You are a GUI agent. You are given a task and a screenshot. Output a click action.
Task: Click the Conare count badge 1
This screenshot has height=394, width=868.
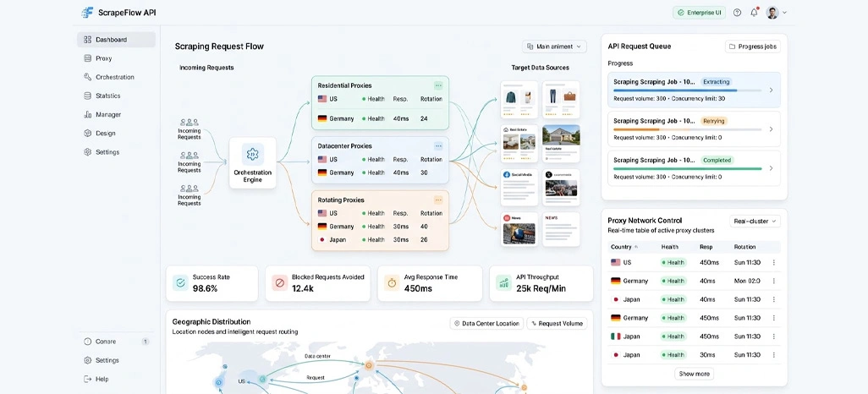click(x=145, y=342)
